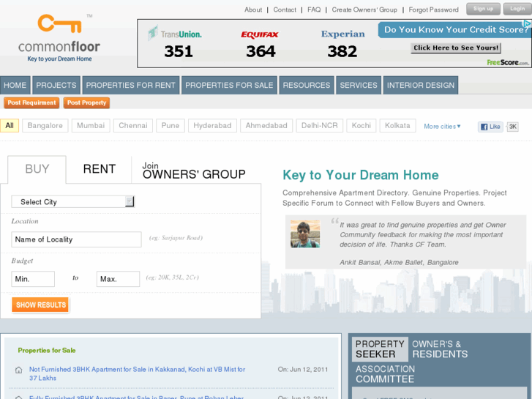Open the RESOURCES menu item
Image resolution: width=532 pixels, height=399 pixels.
pos(307,85)
